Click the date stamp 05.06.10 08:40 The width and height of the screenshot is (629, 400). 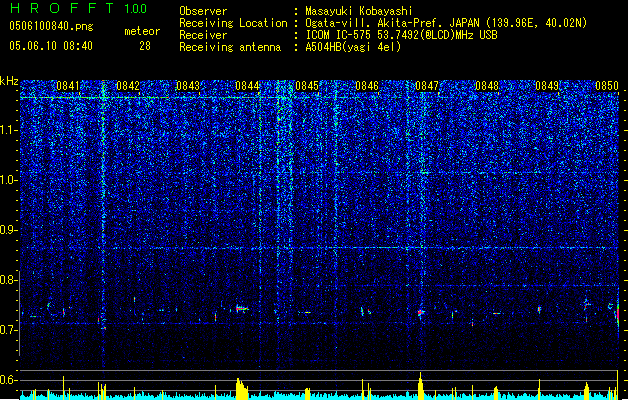(x=51, y=46)
